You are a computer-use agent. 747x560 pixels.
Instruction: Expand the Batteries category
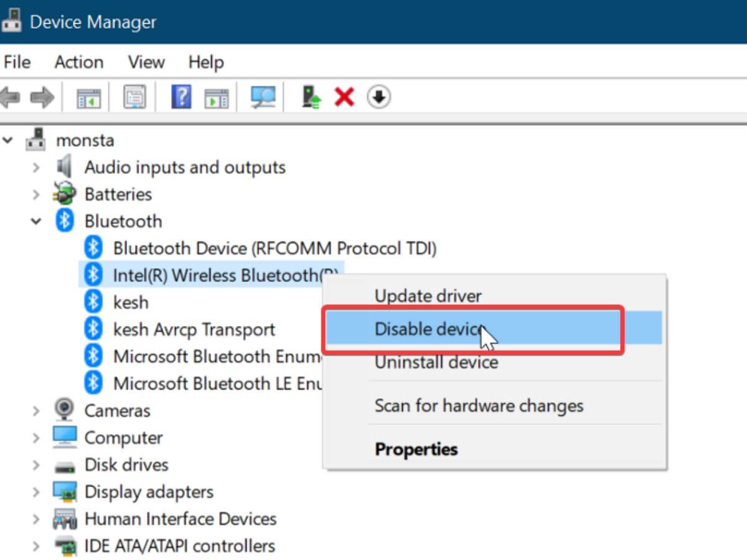(x=36, y=194)
